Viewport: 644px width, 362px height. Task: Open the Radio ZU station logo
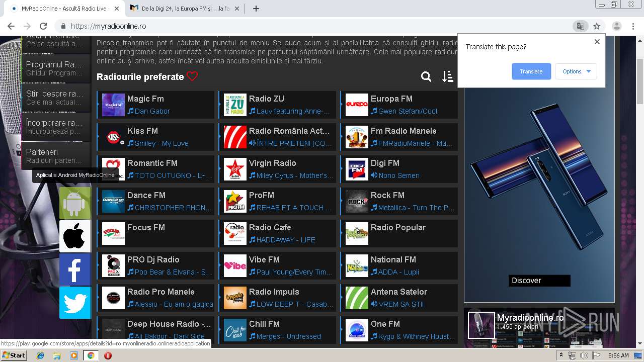point(235,105)
